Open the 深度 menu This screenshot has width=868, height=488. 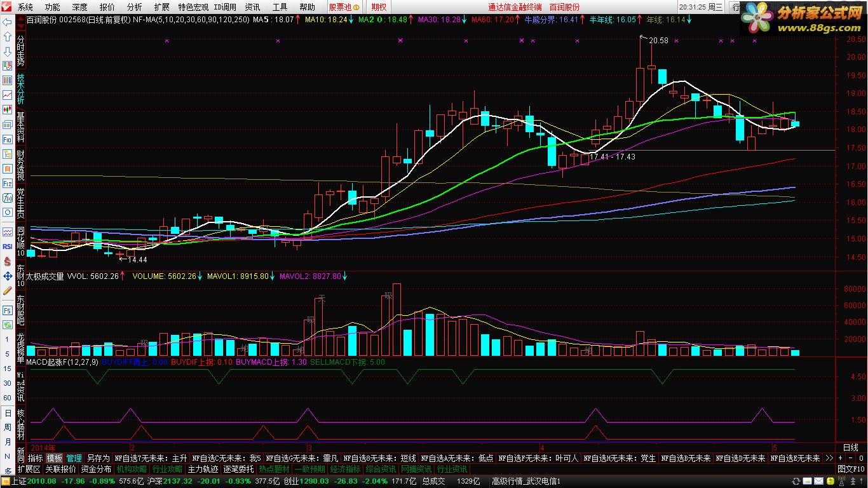click(x=80, y=7)
